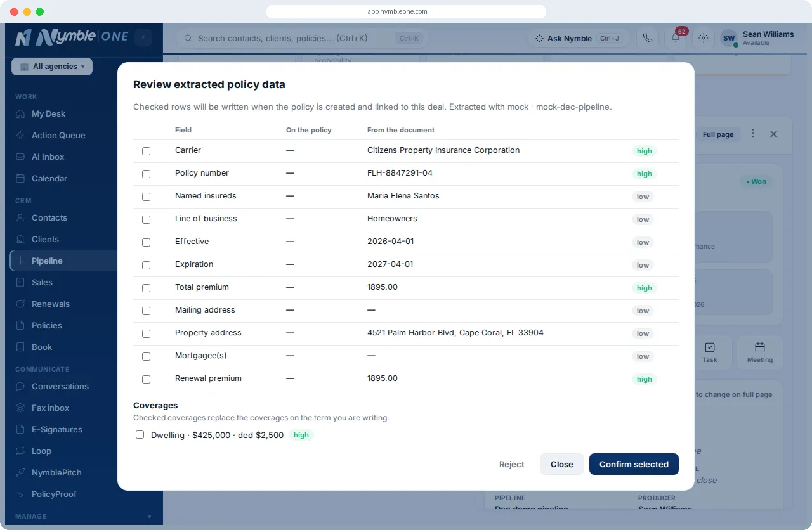Click the Policies sidebar icon
This screenshot has height=530, width=812.
[x=20, y=326]
